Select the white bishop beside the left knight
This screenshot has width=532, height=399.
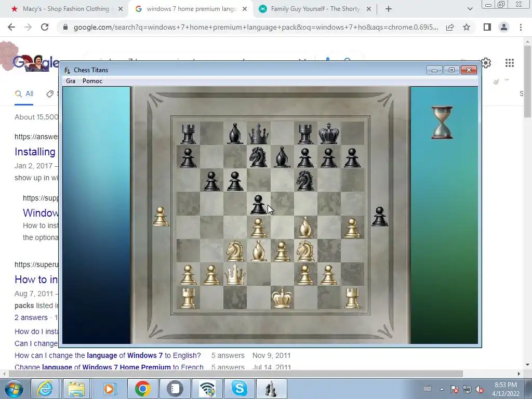(258, 250)
